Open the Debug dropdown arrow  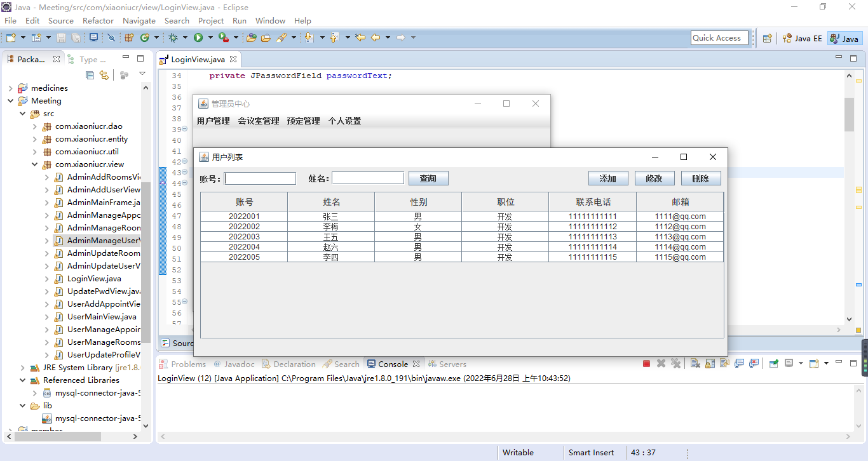(185, 37)
